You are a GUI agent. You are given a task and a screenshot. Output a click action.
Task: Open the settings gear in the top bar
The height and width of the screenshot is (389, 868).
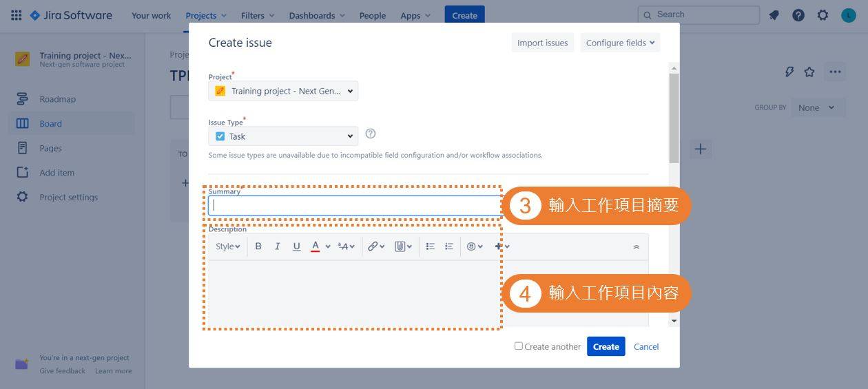point(823,15)
